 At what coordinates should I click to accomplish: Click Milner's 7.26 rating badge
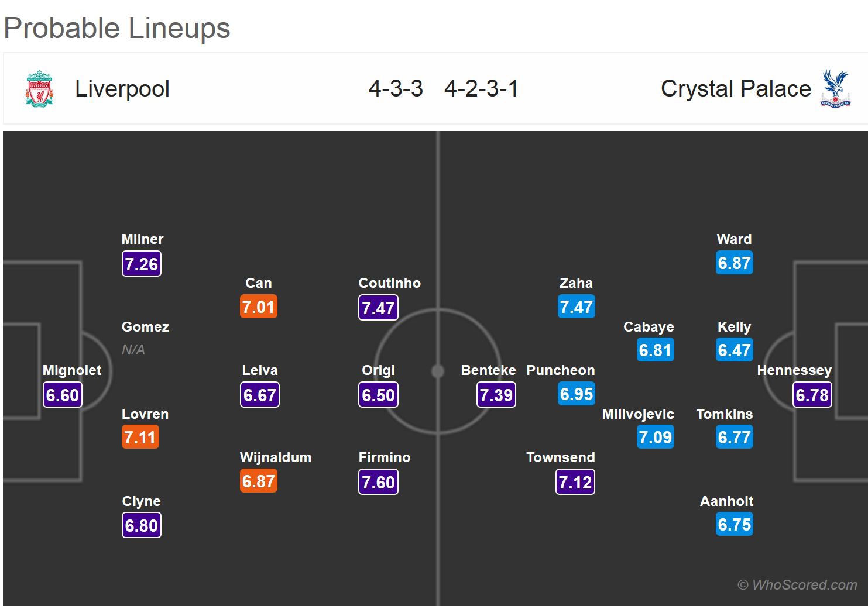point(141,264)
